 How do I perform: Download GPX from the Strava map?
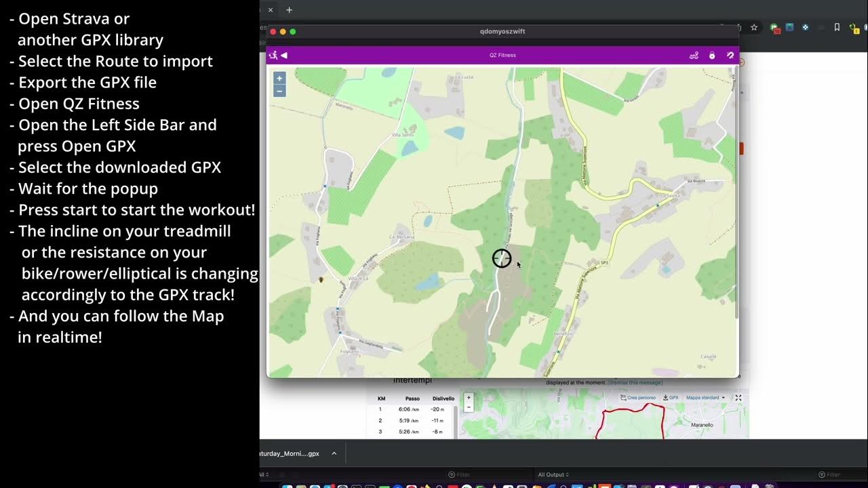coord(671,398)
